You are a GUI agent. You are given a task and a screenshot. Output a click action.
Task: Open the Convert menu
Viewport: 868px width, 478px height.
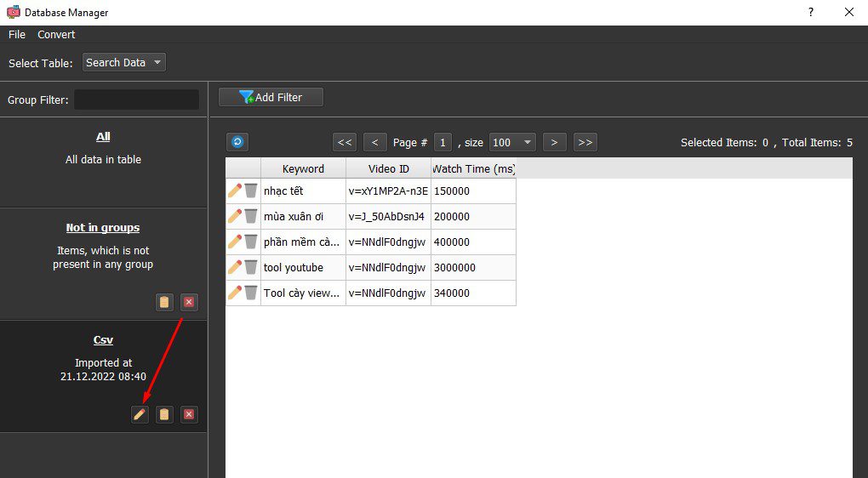point(56,34)
